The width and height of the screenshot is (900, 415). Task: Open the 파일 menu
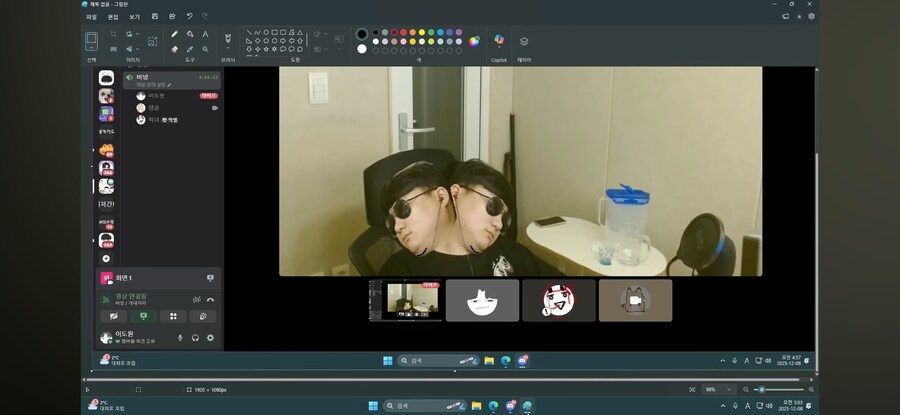[x=91, y=17]
